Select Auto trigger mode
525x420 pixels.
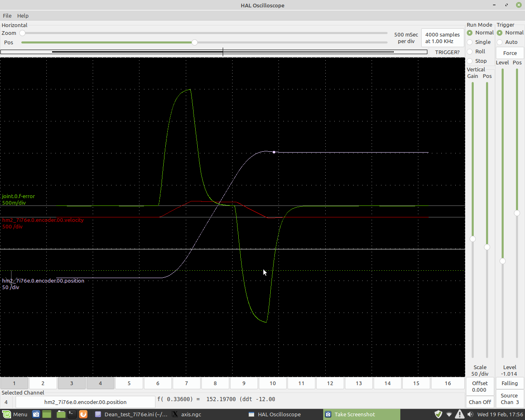[x=507, y=42]
